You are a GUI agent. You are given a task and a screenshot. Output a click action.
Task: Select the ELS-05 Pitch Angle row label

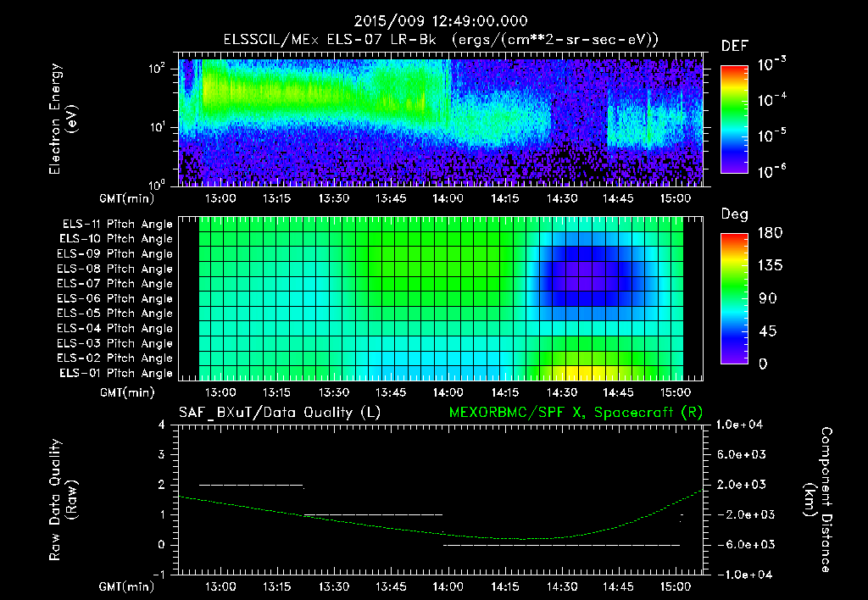point(115,314)
